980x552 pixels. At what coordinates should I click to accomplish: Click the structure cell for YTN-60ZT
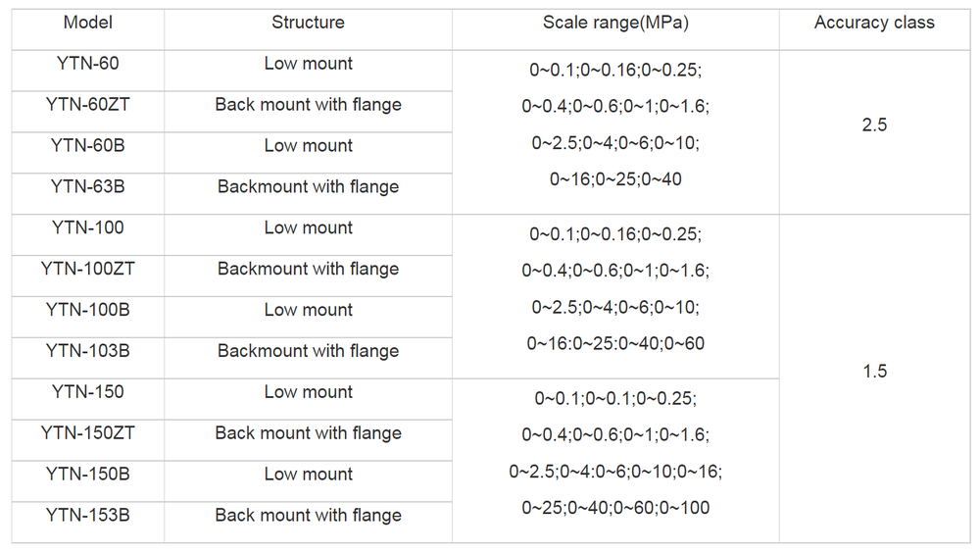tap(308, 105)
